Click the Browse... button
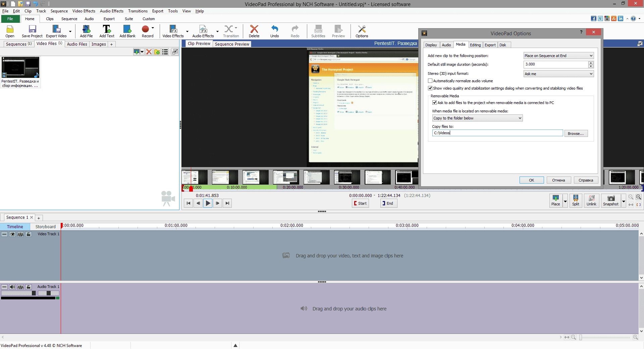644x349 pixels. click(x=576, y=134)
